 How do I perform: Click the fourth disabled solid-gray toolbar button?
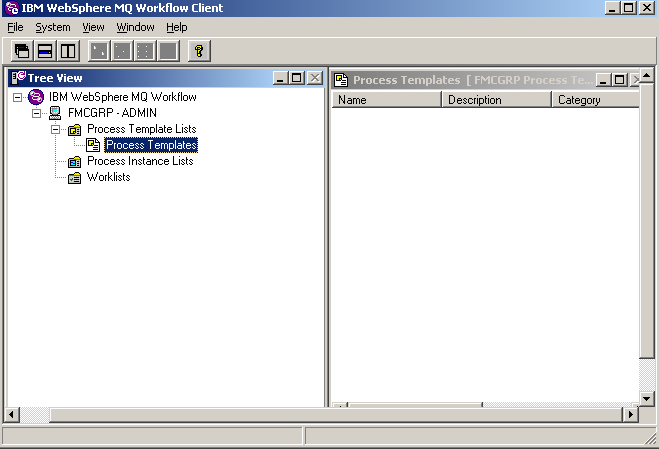coord(169,51)
